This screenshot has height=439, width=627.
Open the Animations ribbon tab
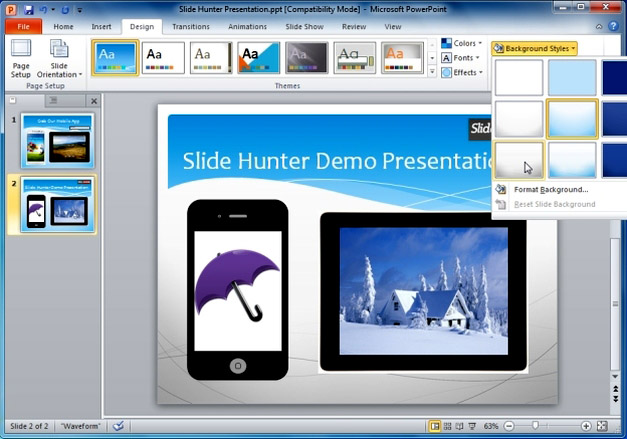point(247,27)
